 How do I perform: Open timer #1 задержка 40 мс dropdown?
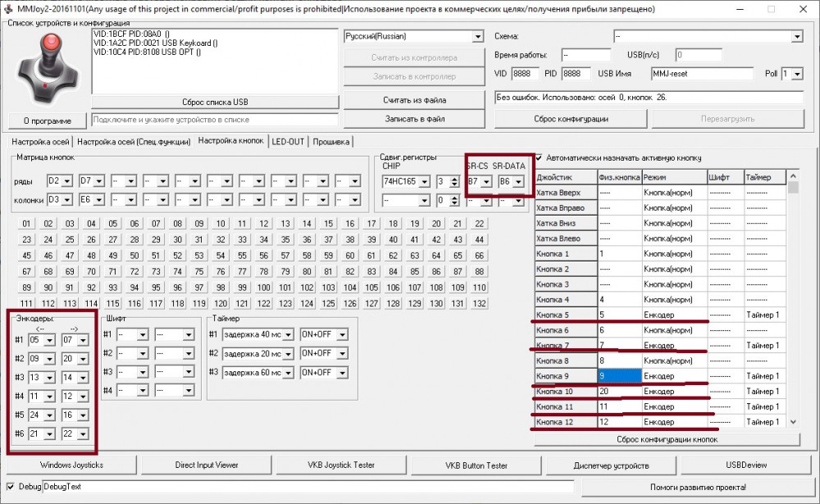coord(288,334)
